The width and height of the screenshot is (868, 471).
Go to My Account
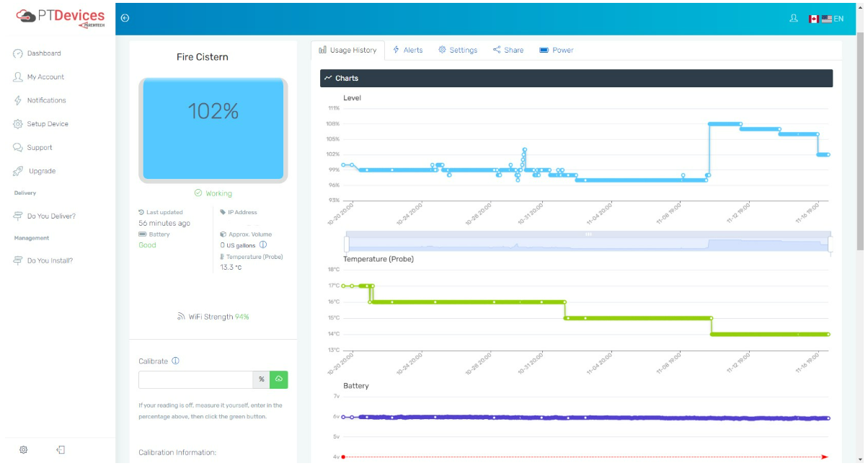45,77
